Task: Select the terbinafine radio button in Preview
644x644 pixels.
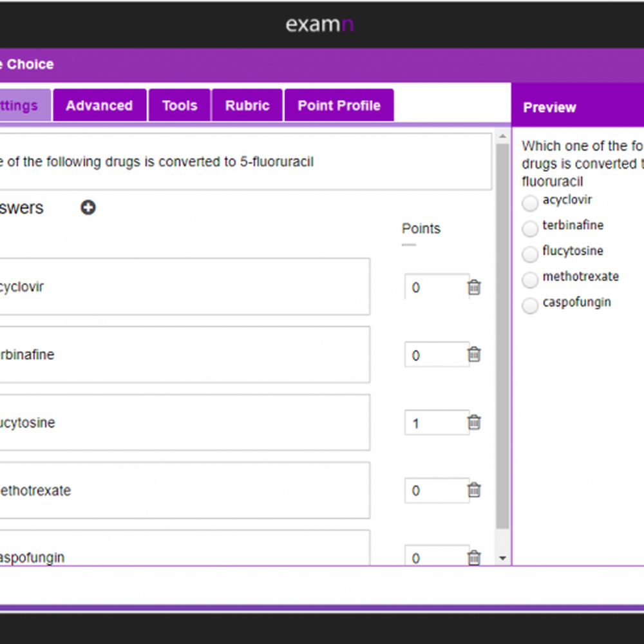Action: point(530,229)
